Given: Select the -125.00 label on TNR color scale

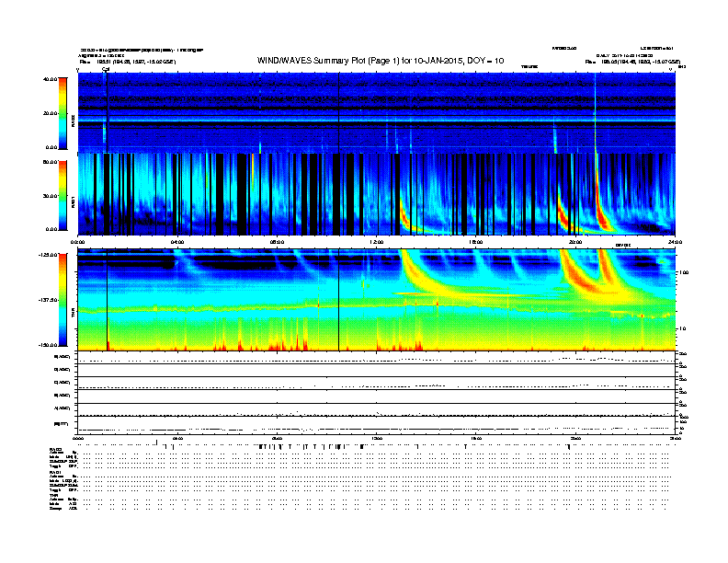Looking at the screenshot, I should [49, 255].
